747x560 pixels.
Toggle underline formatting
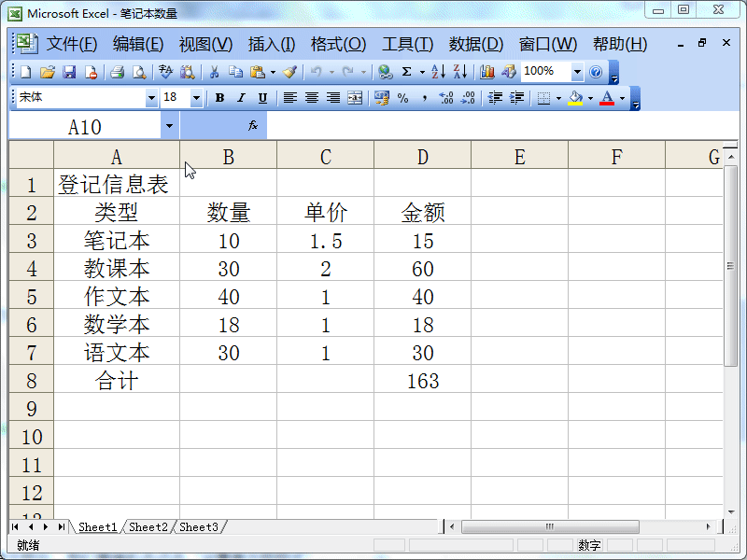point(262,98)
